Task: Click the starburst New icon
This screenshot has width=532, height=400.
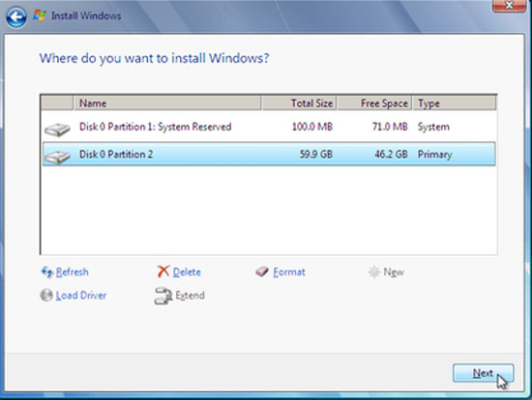Action: coord(374,271)
